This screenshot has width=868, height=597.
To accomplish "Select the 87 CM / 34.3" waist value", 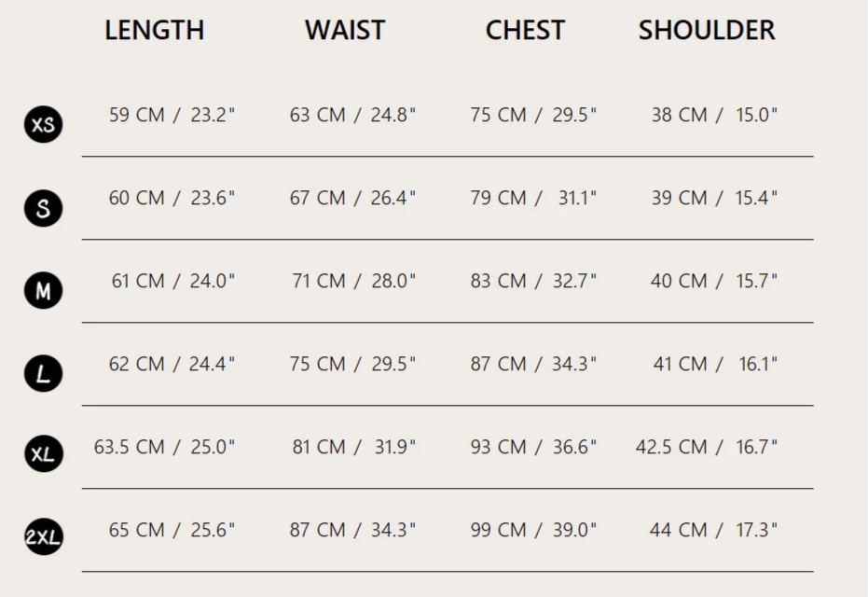I will (x=352, y=530).
